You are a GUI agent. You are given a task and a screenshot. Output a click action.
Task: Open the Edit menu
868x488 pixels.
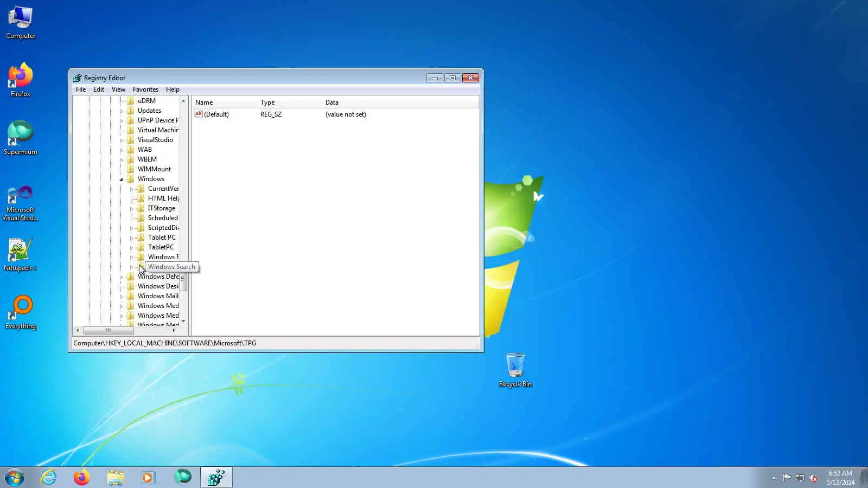click(99, 89)
